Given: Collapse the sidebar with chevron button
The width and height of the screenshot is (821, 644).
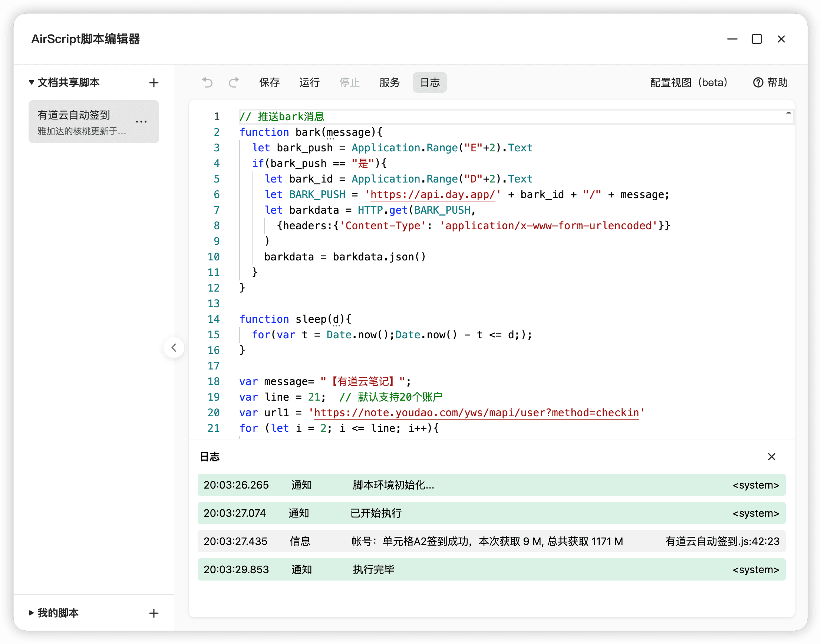Looking at the screenshot, I should click(x=174, y=347).
